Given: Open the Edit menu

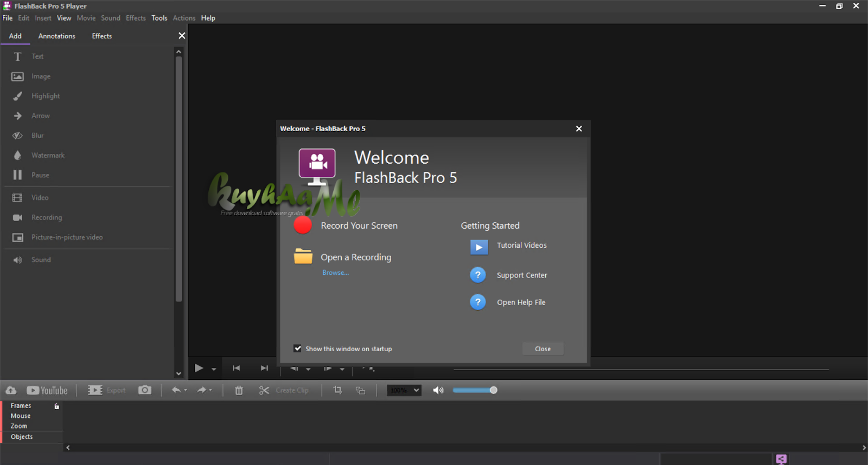Looking at the screenshot, I should click(24, 18).
